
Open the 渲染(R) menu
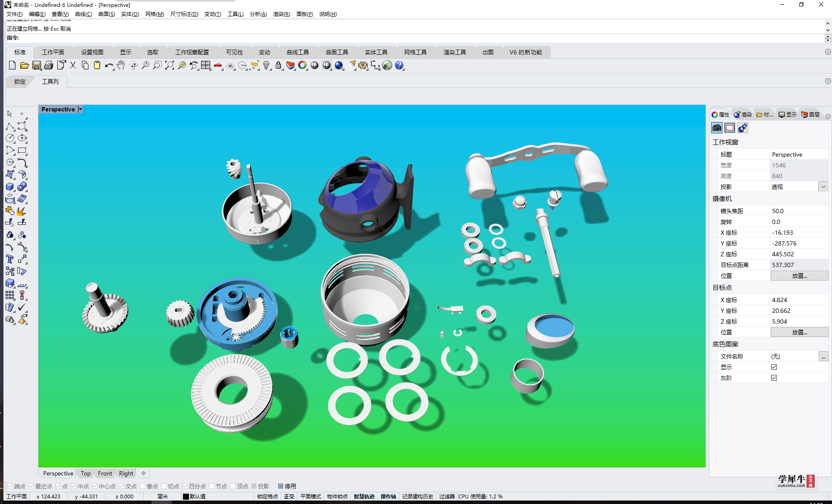click(x=281, y=14)
